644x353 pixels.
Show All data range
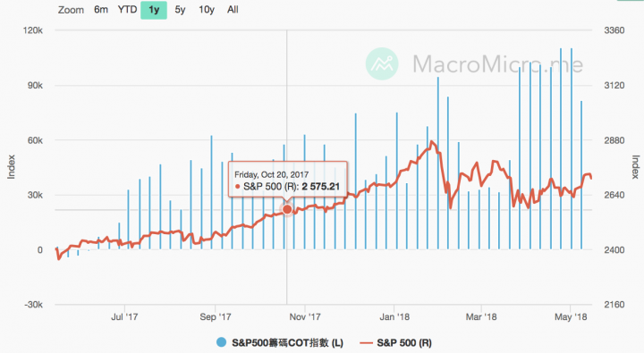pos(233,10)
